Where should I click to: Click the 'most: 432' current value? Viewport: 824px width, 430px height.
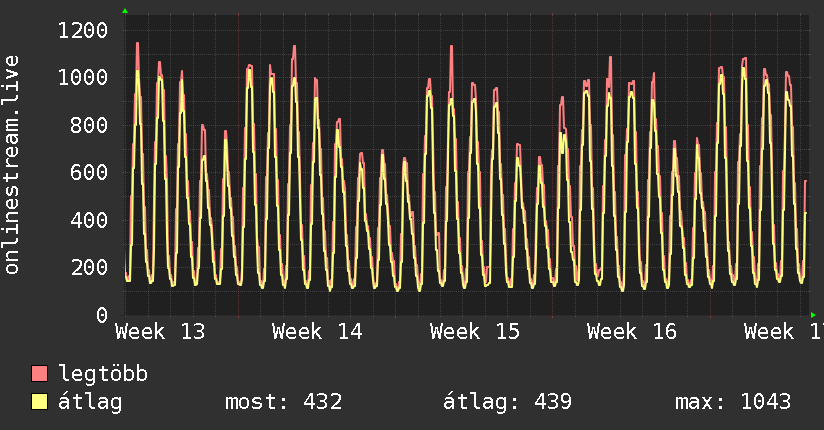[284, 402]
